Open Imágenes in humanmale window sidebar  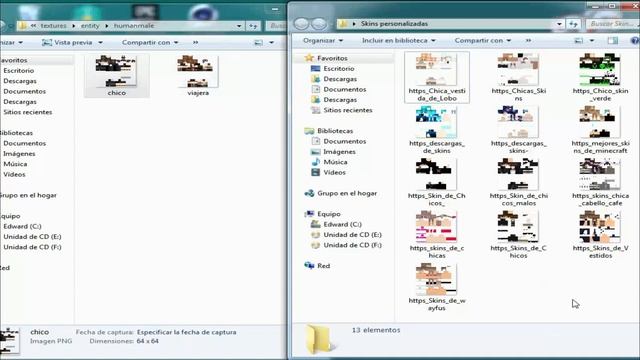pyautogui.click(x=19, y=153)
